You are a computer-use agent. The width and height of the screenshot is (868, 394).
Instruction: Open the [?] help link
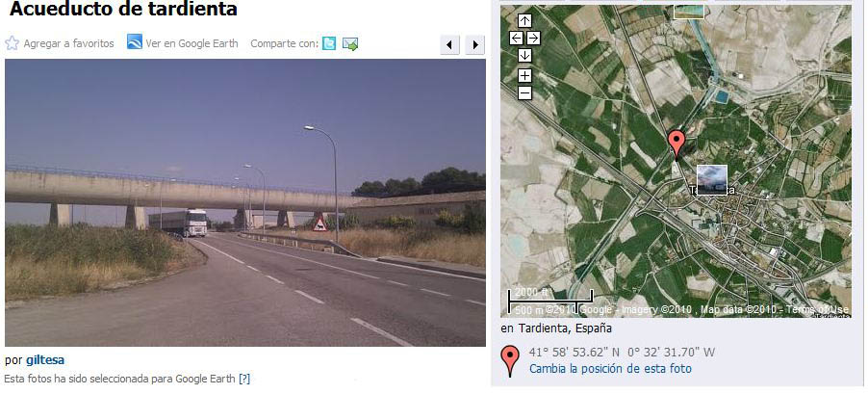click(244, 379)
